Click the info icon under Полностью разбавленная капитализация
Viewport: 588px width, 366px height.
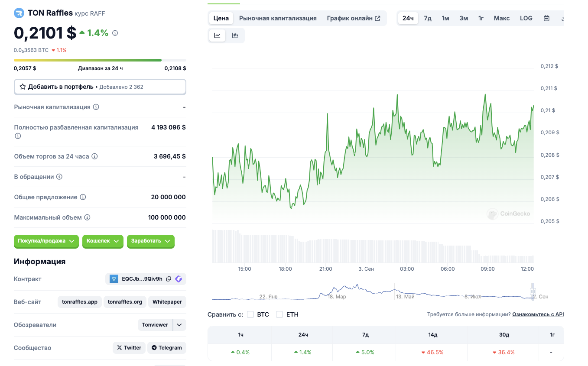pyautogui.click(x=18, y=136)
